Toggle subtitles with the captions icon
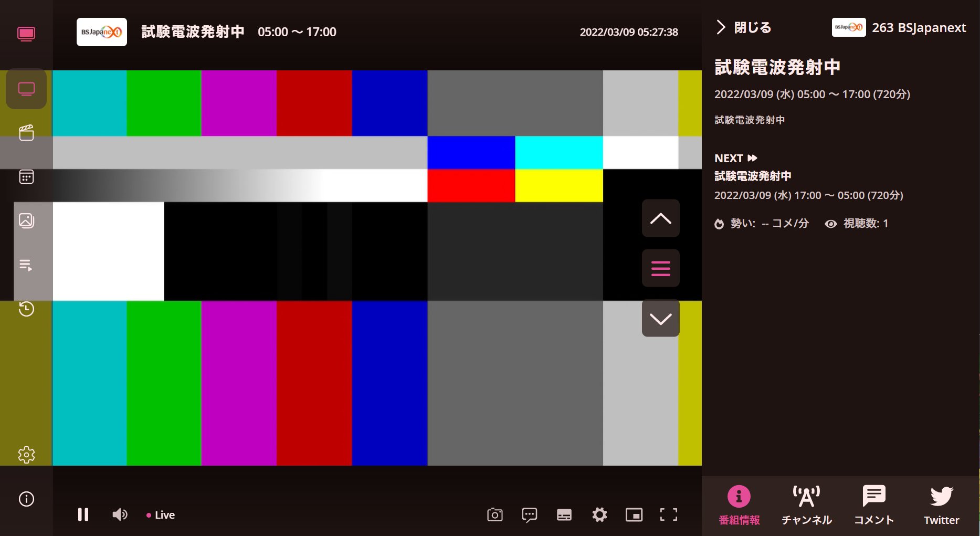This screenshot has width=980, height=536. coord(564,514)
